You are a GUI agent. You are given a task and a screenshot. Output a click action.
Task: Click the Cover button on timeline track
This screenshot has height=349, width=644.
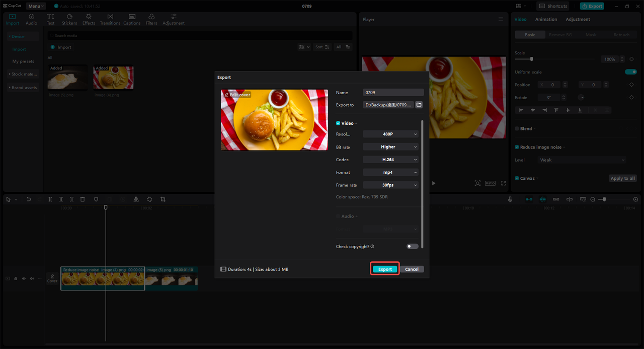point(52,278)
